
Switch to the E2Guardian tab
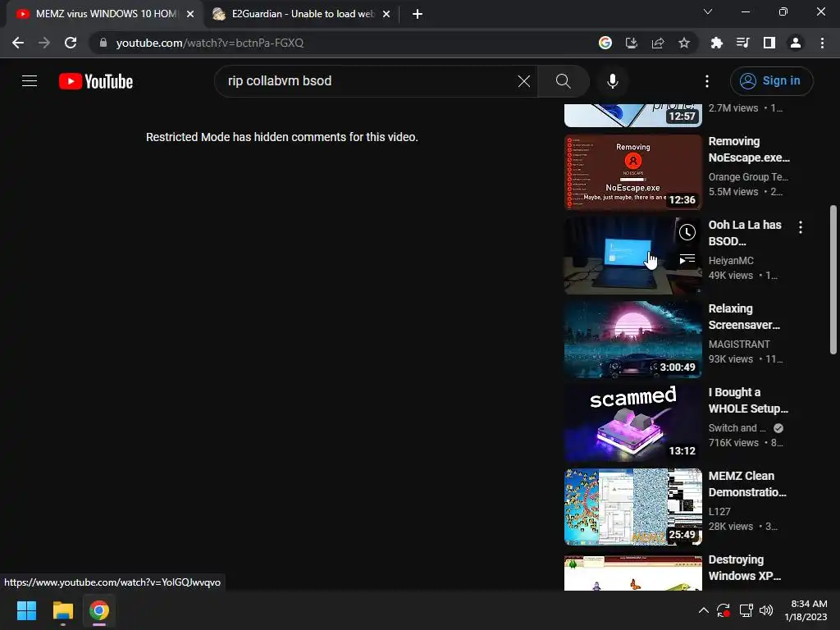(x=302, y=14)
